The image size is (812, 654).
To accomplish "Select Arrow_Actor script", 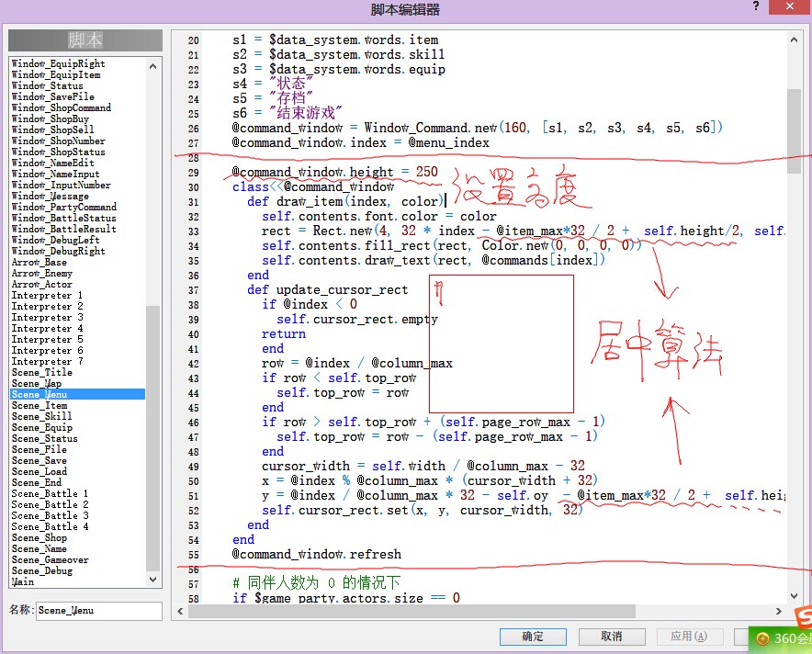I will point(42,284).
